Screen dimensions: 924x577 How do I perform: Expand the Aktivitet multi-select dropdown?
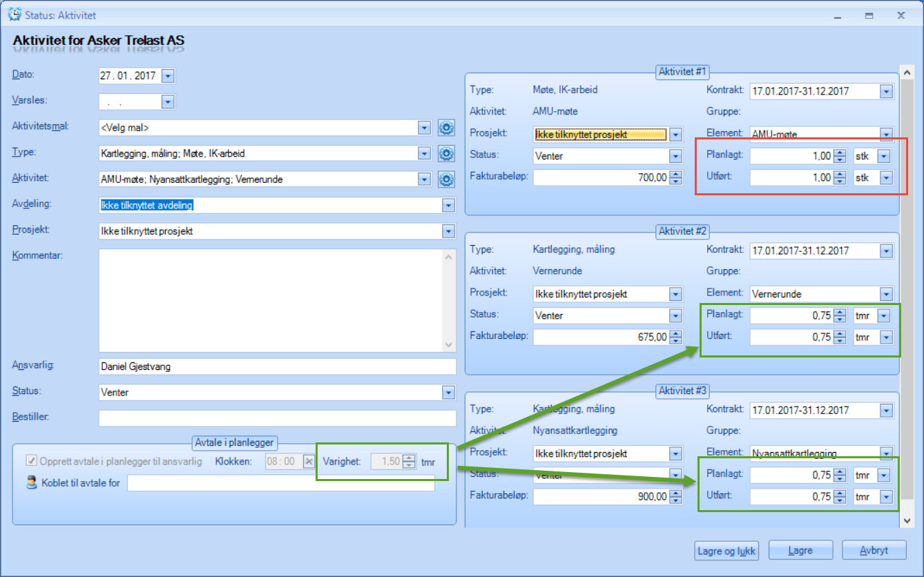[x=424, y=179]
